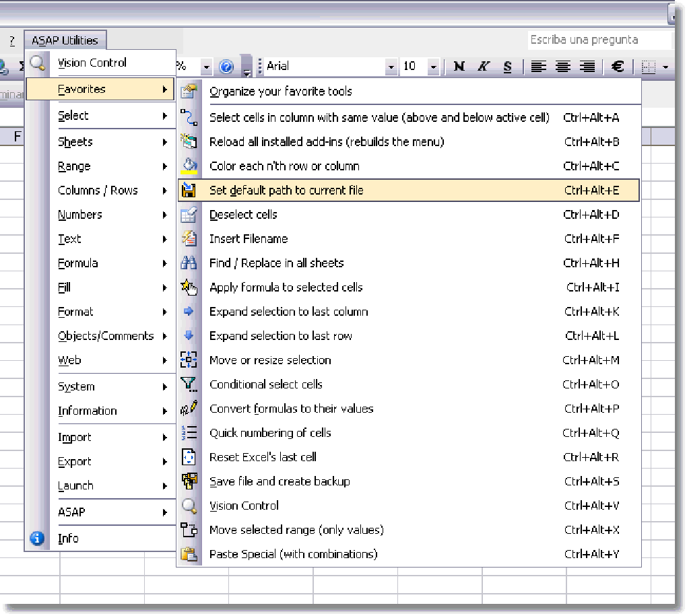Click the Find / Replace binoculars icon
The width and height of the screenshot is (687, 616).
pyautogui.click(x=189, y=263)
